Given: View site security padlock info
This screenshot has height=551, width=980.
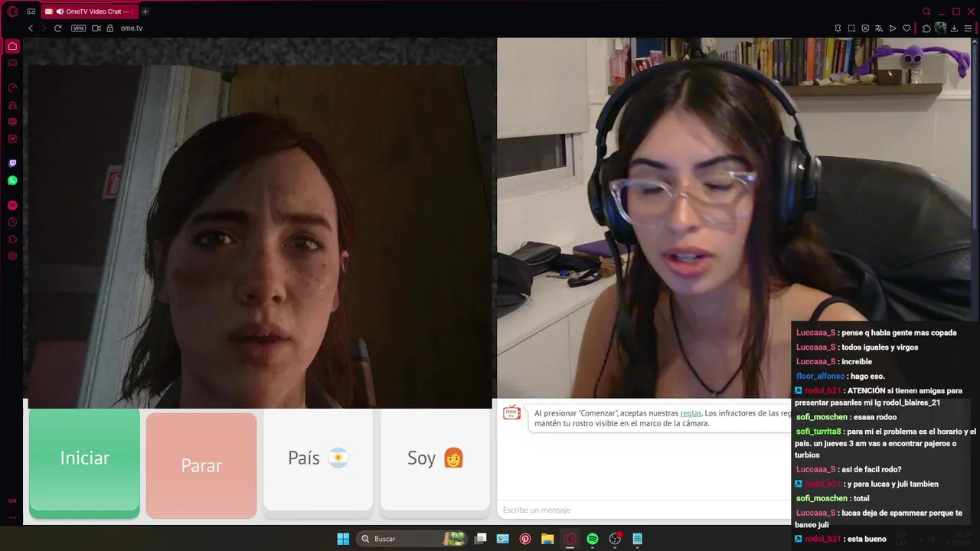Looking at the screenshot, I should [x=109, y=28].
